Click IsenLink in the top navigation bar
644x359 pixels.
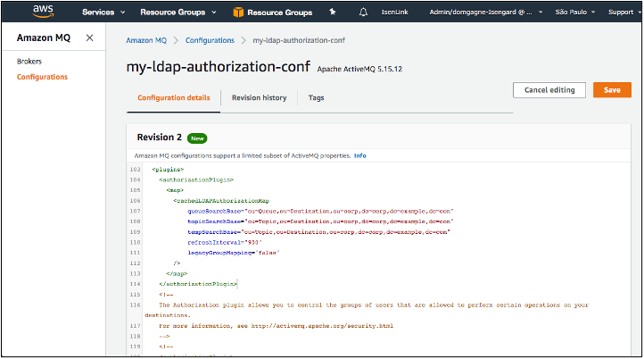point(395,13)
